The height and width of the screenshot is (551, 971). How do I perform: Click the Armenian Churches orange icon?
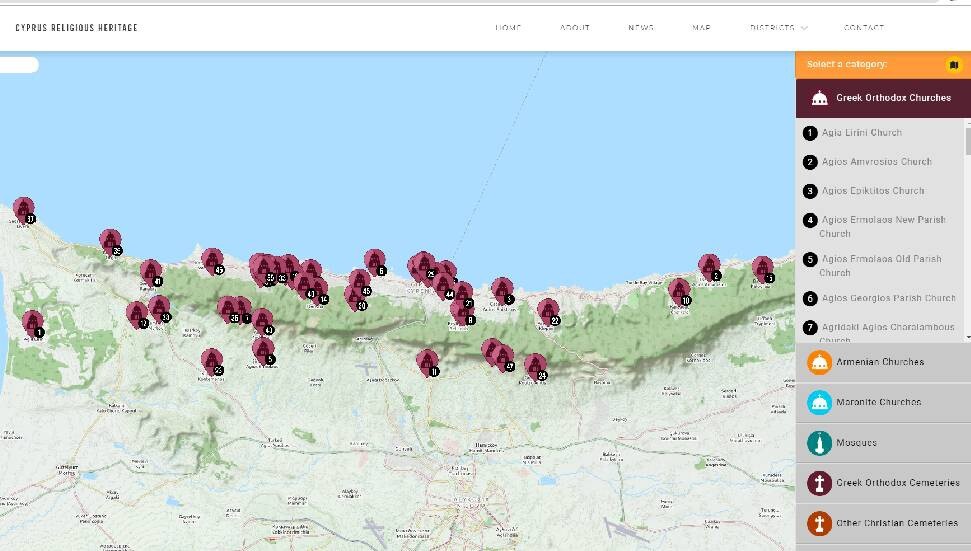pyautogui.click(x=819, y=362)
